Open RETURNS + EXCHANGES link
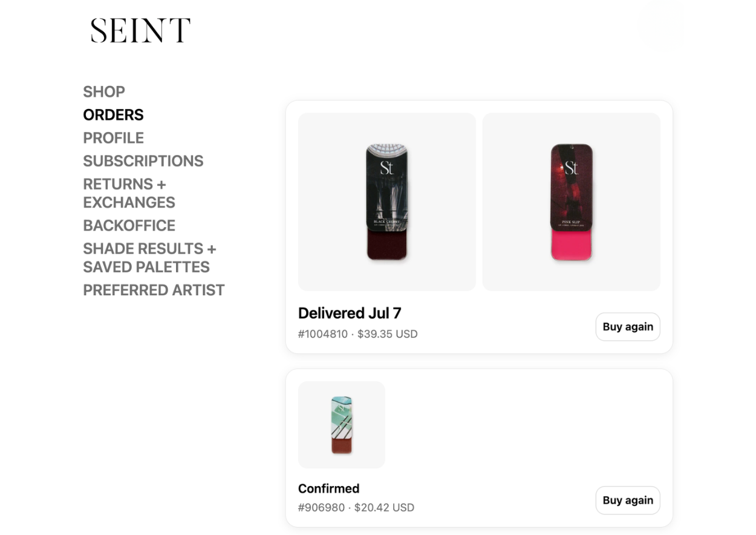 coord(129,193)
